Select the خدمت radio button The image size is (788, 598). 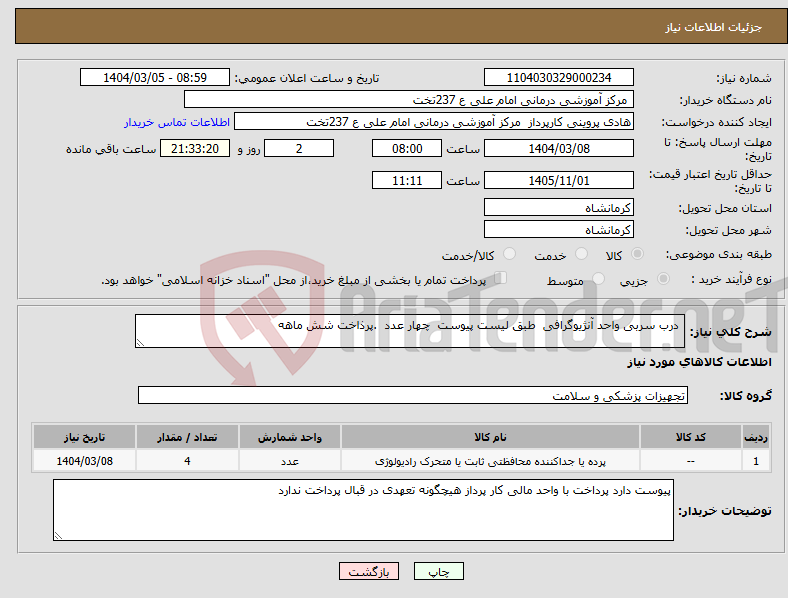581,254
